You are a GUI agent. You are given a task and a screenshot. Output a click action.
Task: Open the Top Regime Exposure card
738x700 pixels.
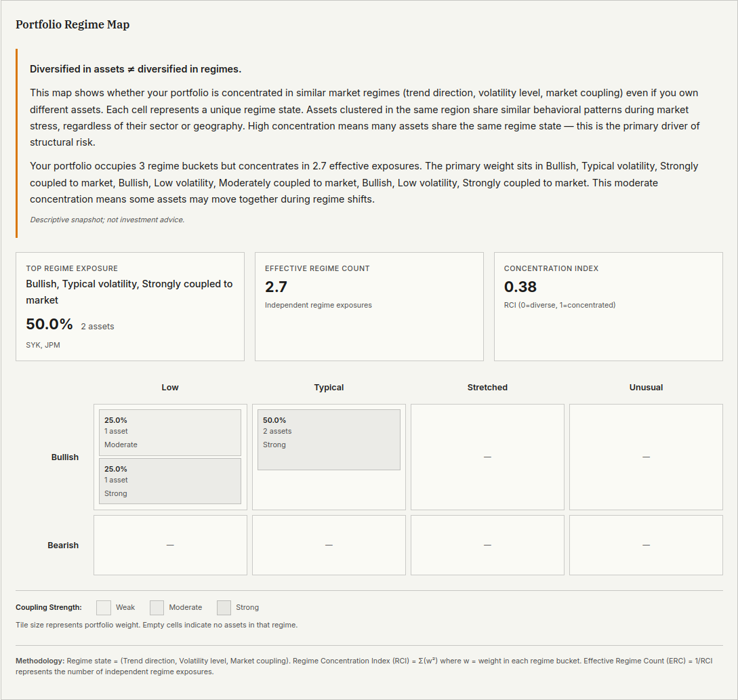click(x=130, y=306)
